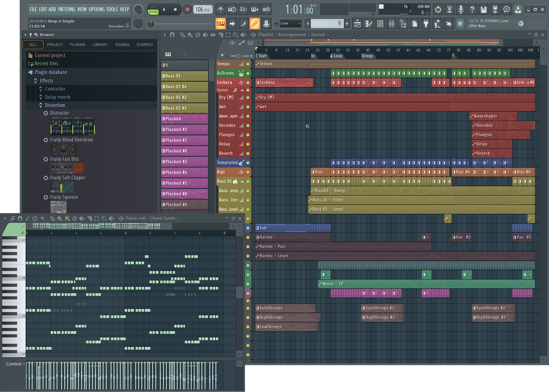
Task: Select the mute tool in Playlist toolbar
Action: (205, 35)
